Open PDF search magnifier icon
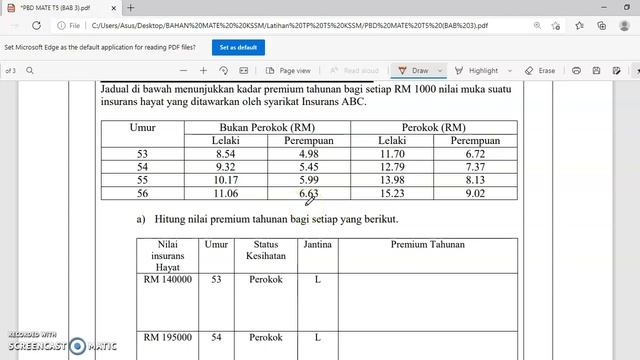Image resolution: width=640 pixels, height=360 pixels. pyautogui.click(x=30, y=70)
